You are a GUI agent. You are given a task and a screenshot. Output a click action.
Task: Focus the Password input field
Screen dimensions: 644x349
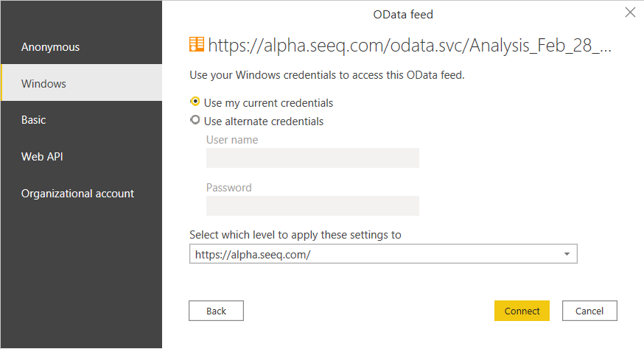(312, 205)
